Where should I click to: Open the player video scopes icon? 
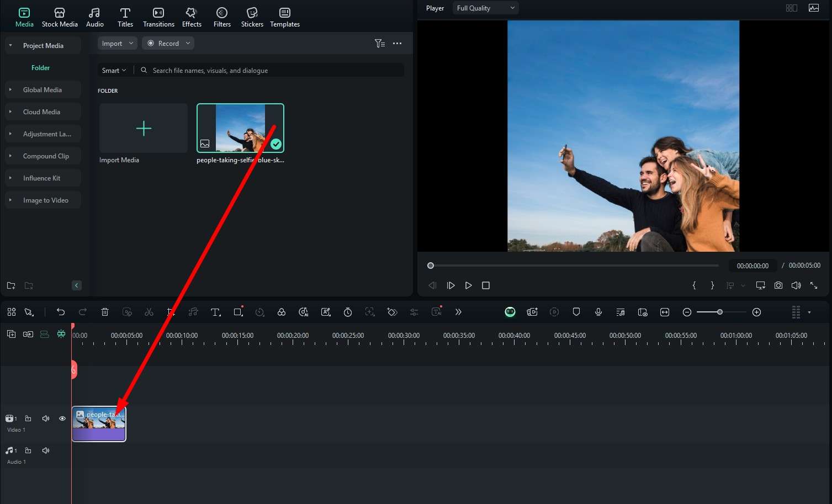click(x=814, y=8)
